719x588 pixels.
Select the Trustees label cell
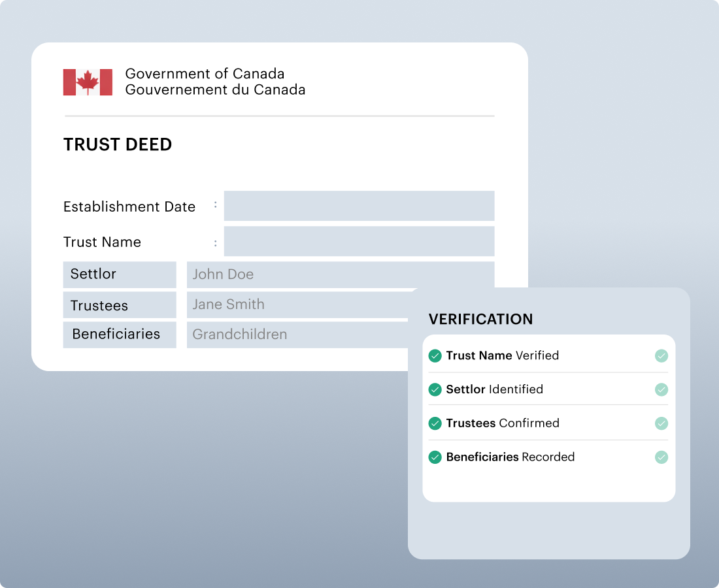coord(120,305)
